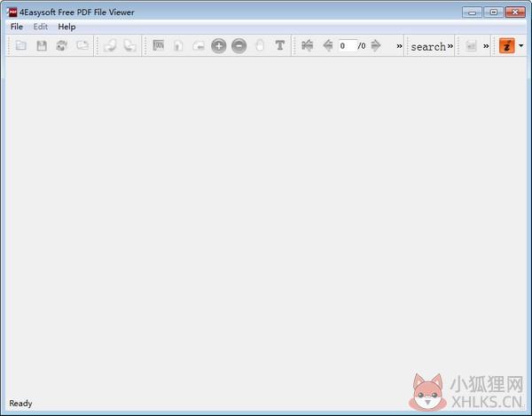Go to the previous page arrow
Viewport: 532px width, 416px height.
[x=328, y=45]
